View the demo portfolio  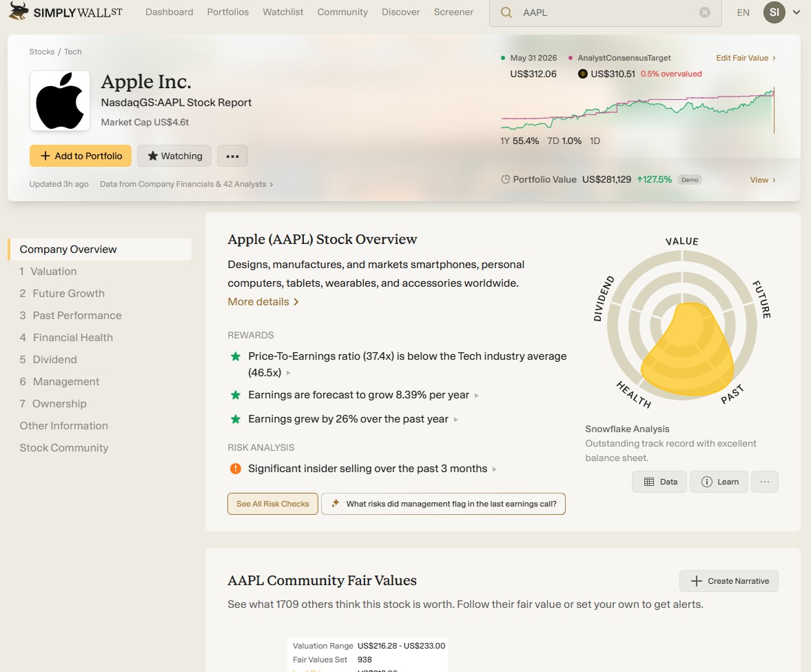(762, 180)
